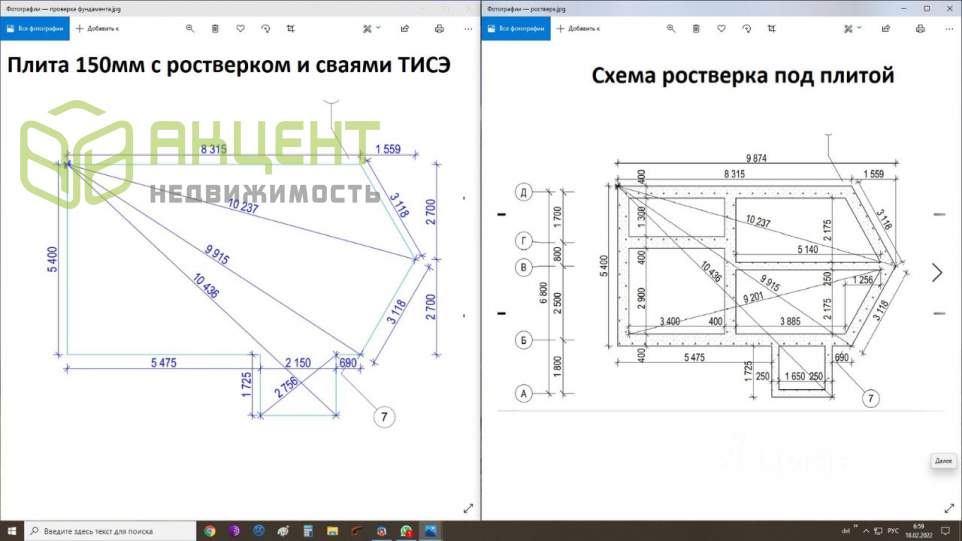Image resolution: width=962 pixels, height=541 pixels.
Task: Rotate the image in the right Photos window
Action: click(747, 28)
